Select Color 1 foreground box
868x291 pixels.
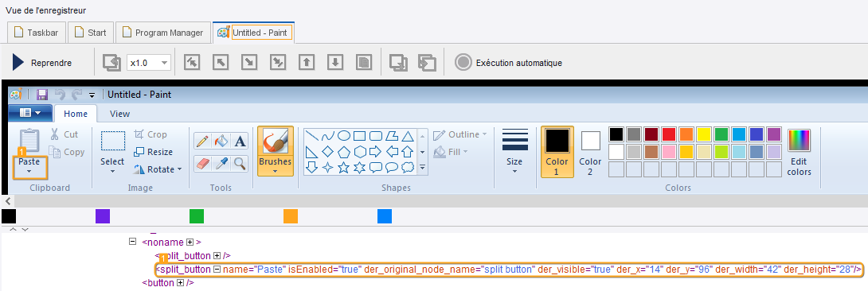pos(557,151)
